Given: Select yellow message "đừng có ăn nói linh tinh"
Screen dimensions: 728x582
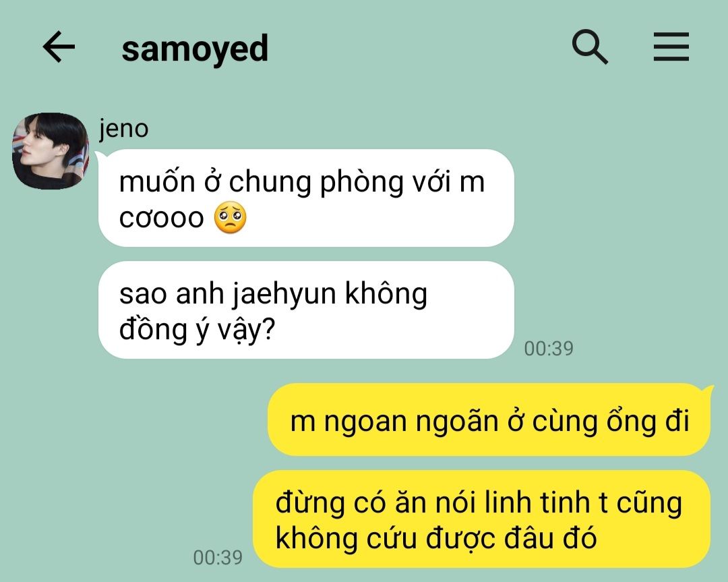Looking at the screenshot, I should pos(482,519).
